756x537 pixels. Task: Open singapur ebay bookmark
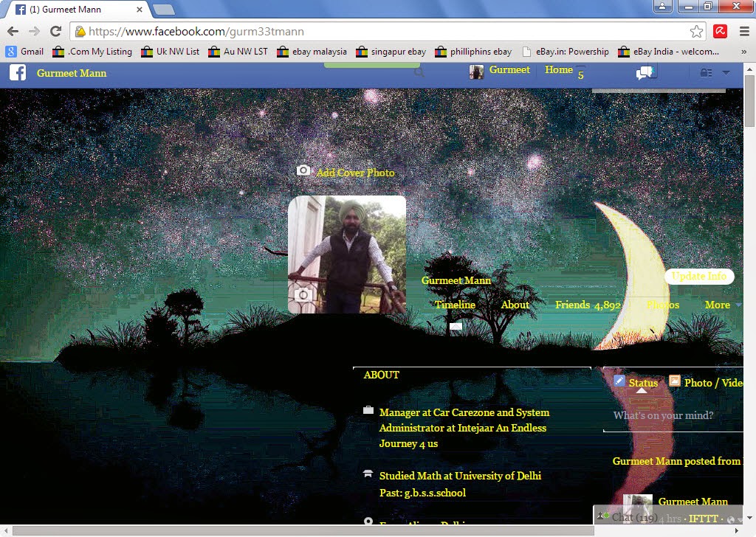coord(391,52)
